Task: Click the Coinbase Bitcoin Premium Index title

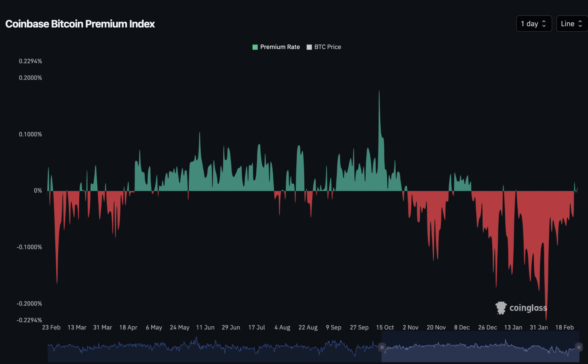Action: click(80, 24)
